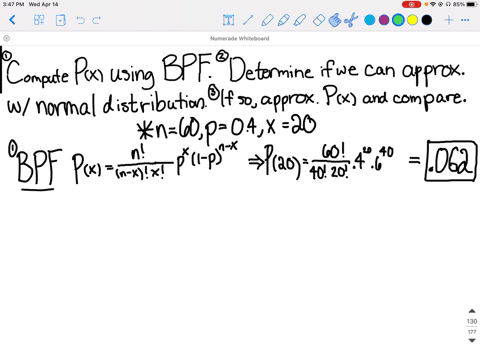Choose the purple ink color

click(x=384, y=20)
